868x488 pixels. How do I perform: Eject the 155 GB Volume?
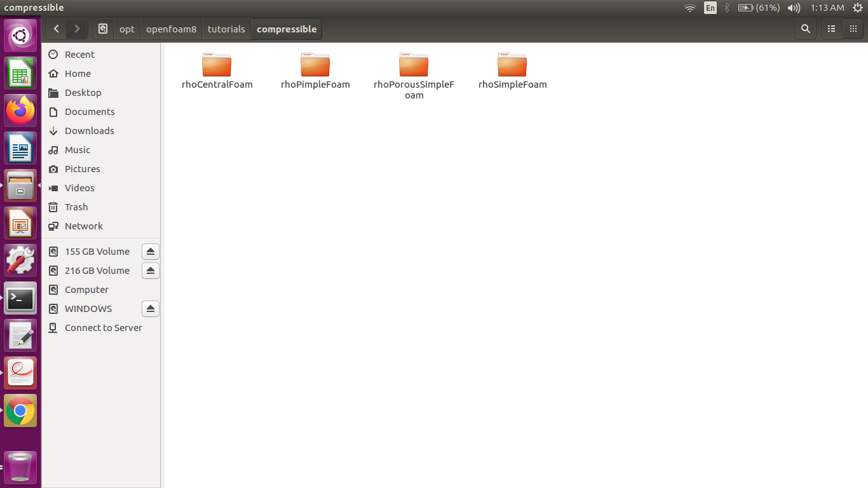point(151,252)
